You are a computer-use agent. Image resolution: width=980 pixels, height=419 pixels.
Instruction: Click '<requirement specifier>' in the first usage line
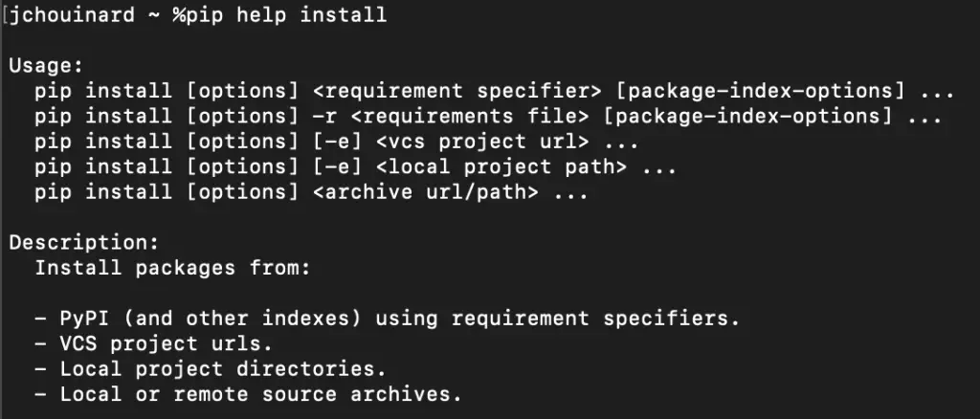457,91
